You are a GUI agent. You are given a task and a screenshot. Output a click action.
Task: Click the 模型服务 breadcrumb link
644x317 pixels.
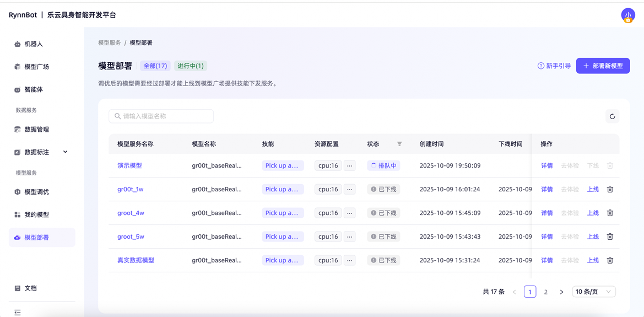[110, 43]
